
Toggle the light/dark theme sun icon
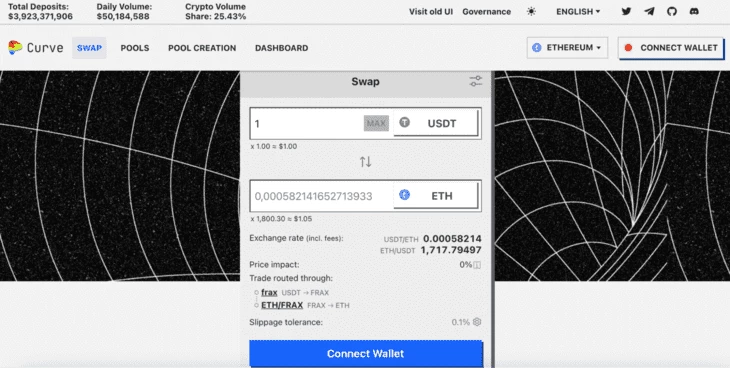click(531, 12)
